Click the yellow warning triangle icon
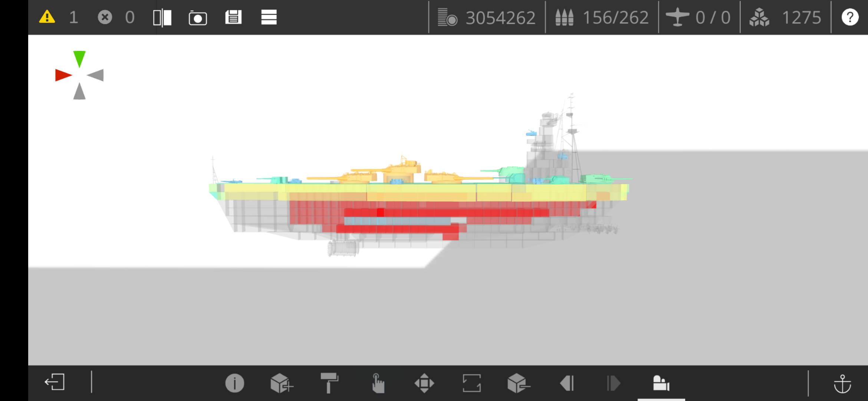This screenshot has height=401, width=868. click(x=47, y=17)
